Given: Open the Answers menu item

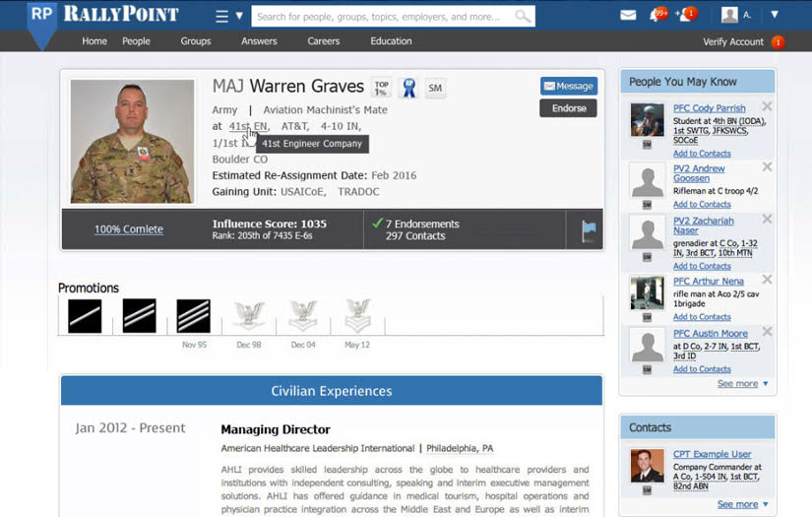Looking at the screenshot, I should click(x=259, y=41).
